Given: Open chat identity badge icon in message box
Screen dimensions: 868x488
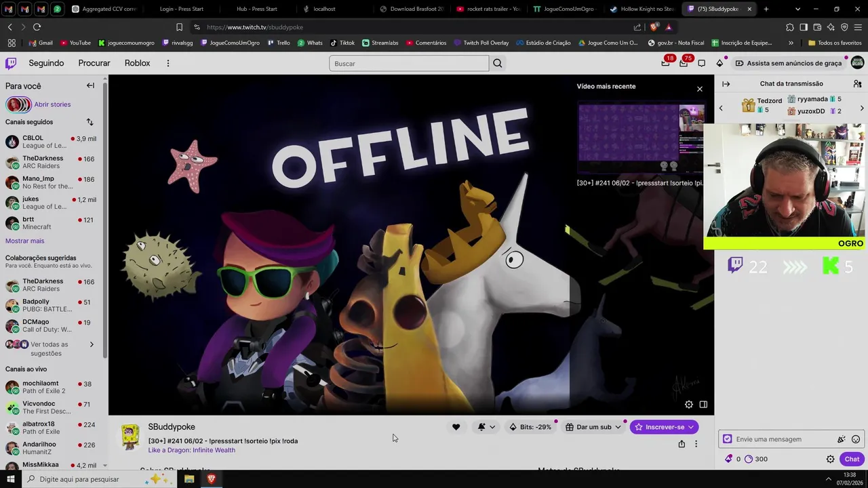Looking at the screenshot, I should (728, 439).
